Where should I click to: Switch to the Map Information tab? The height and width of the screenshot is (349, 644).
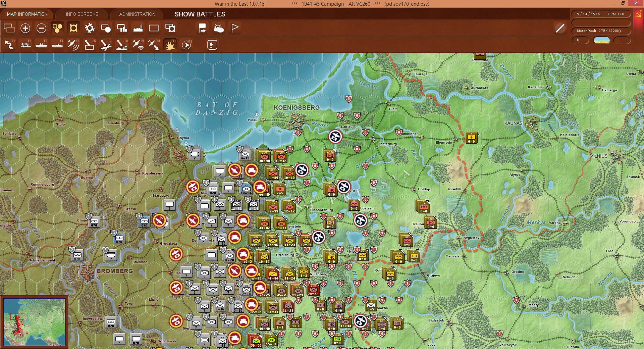(x=27, y=14)
